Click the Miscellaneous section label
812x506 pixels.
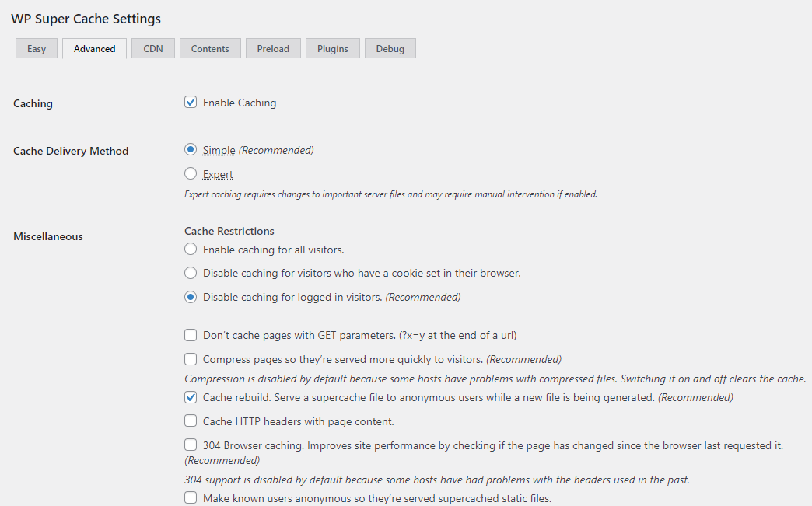[x=48, y=236]
